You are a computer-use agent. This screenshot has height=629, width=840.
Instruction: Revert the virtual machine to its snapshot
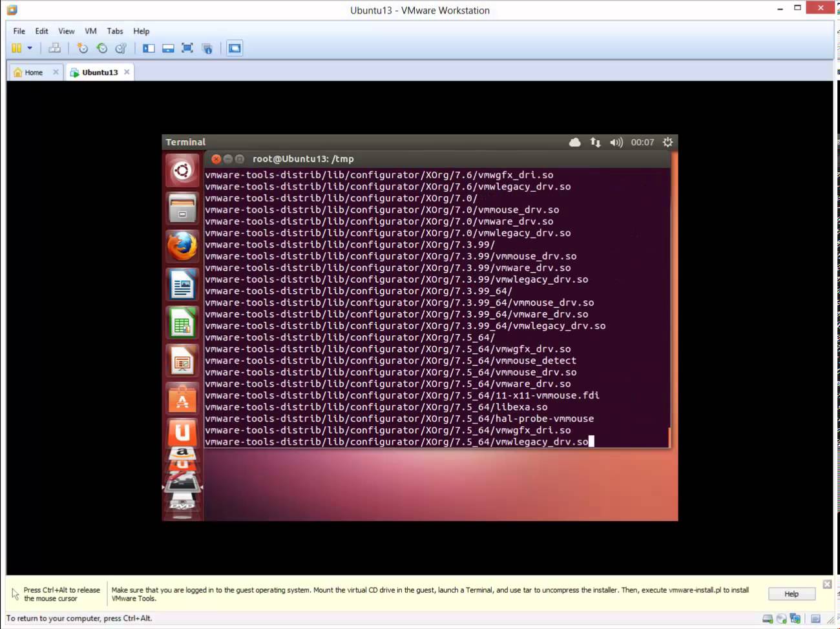coord(101,48)
